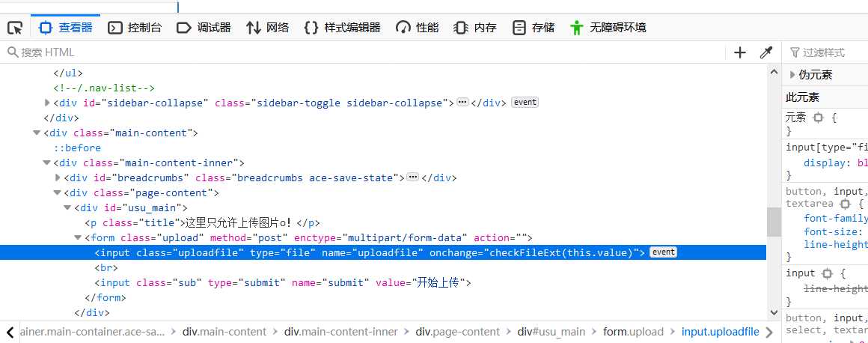Click the ellipsis badge in breadcrumbs div
Viewport: 868px width, 343px height.
tap(412, 177)
